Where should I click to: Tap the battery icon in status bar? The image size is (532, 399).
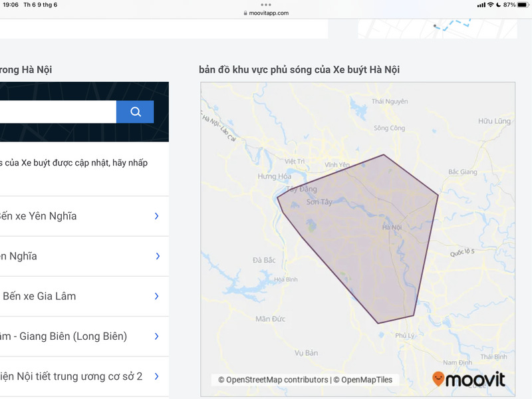click(522, 5)
